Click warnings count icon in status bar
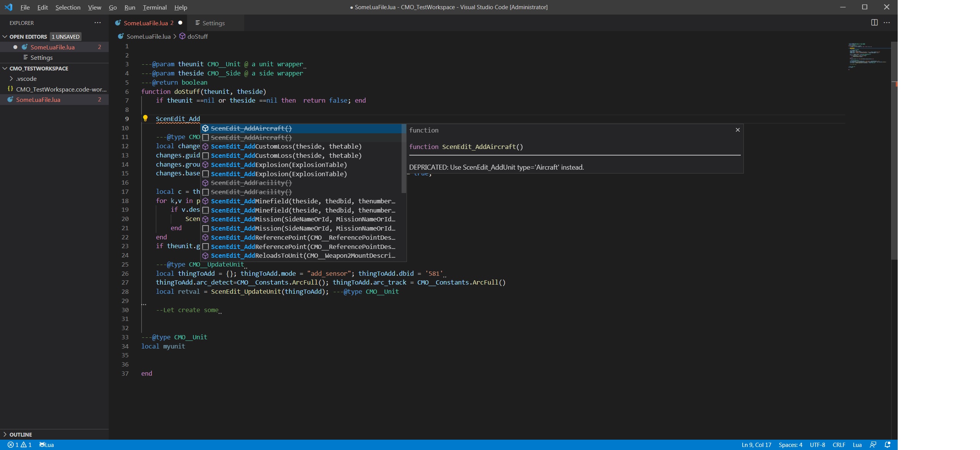 [x=23, y=445]
